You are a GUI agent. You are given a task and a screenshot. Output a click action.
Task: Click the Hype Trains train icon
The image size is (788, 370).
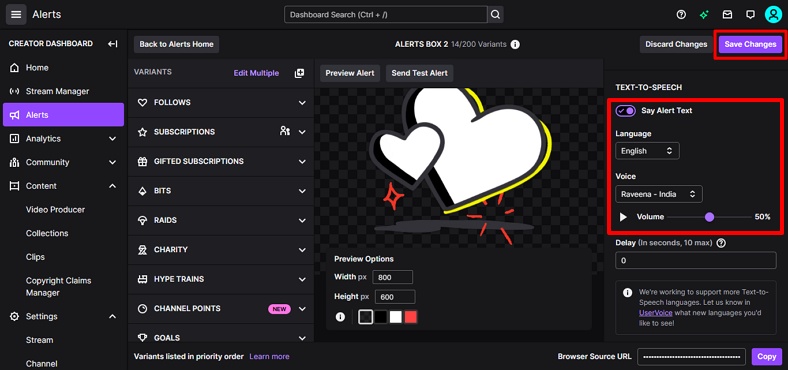point(142,279)
